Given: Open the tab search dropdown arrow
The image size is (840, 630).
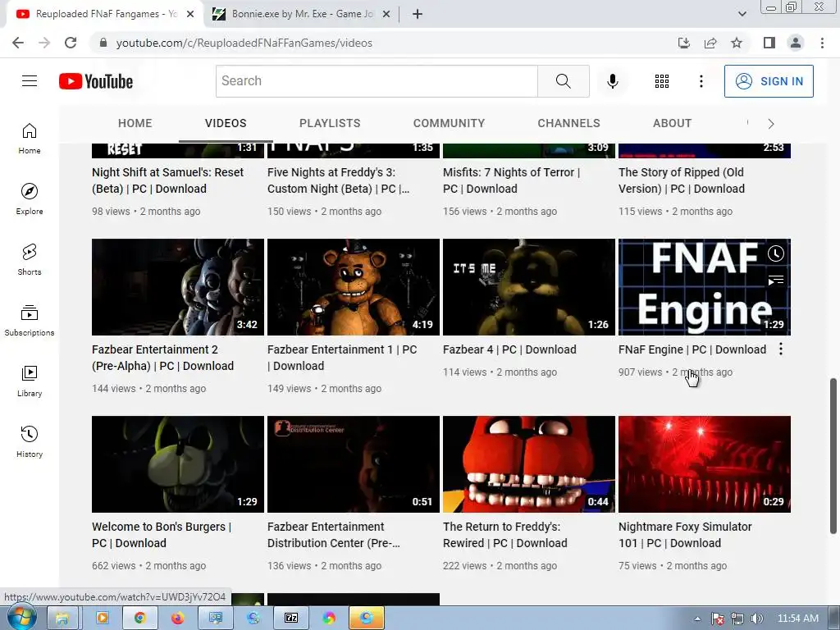Looking at the screenshot, I should (742, 14).
